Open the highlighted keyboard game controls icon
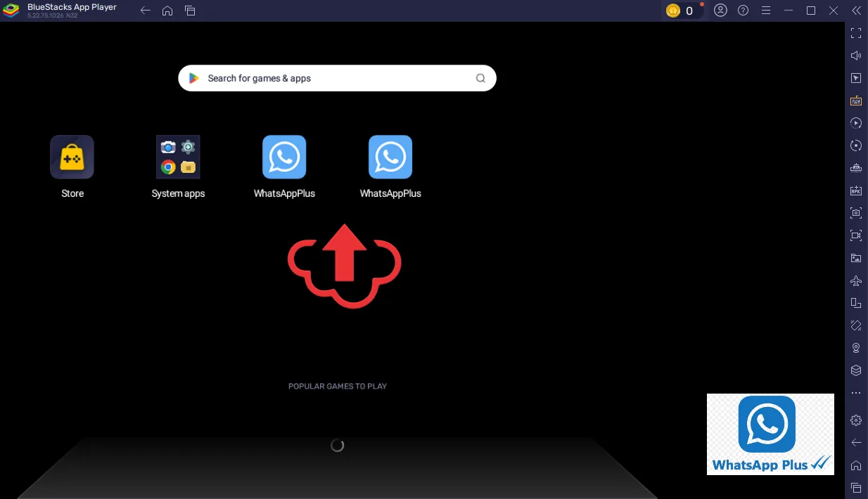This screenshot has width=868, height=499. pos(856,101)
